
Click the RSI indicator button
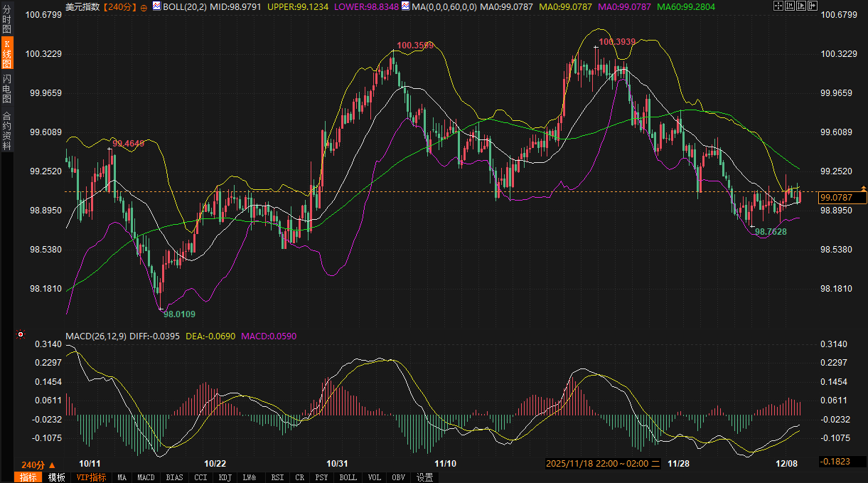coord(277,477)
